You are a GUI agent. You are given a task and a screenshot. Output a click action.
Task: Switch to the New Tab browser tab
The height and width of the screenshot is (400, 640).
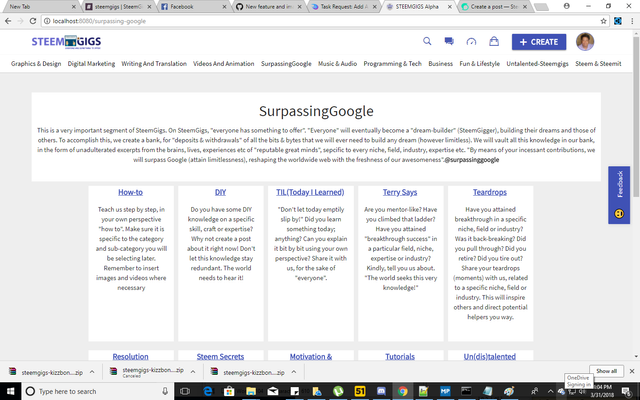39,7
